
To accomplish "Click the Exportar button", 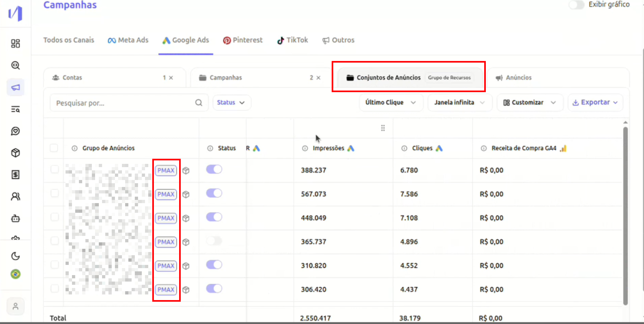I will click(595, 103).
